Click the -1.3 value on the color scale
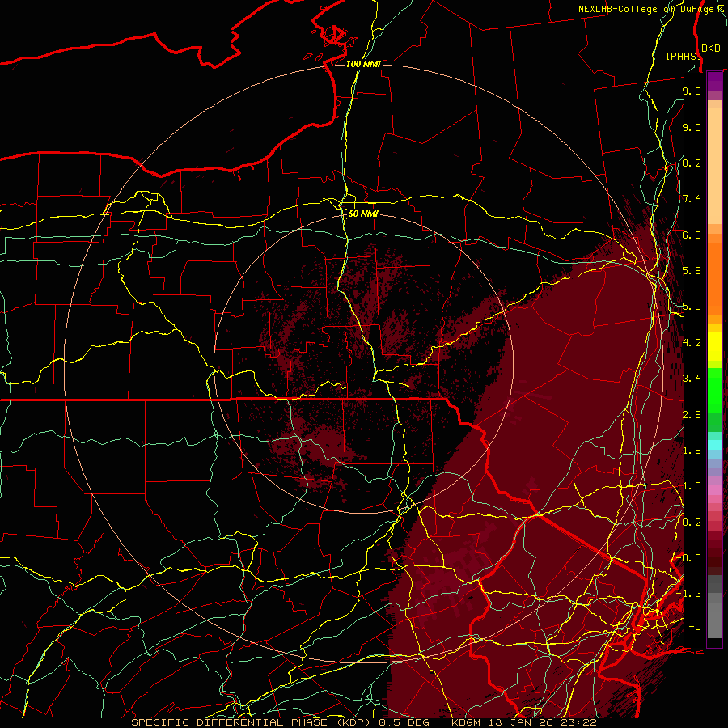728x728 pixels. [x=688, y=594]
